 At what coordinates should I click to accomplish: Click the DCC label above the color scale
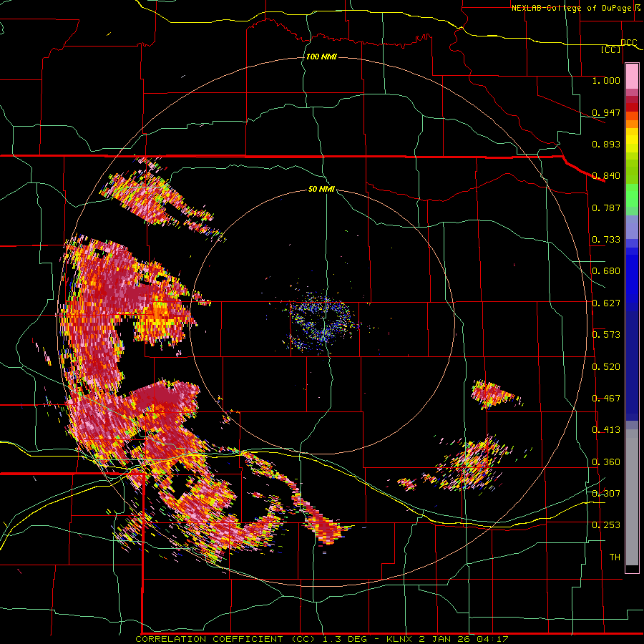click(628, 43)
